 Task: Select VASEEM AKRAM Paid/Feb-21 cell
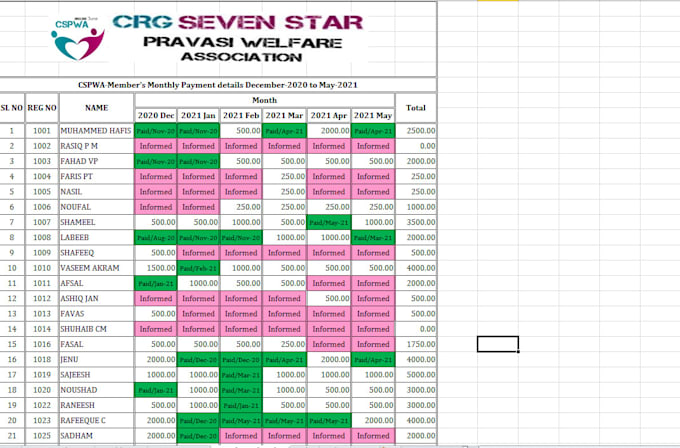coord(198,268)
